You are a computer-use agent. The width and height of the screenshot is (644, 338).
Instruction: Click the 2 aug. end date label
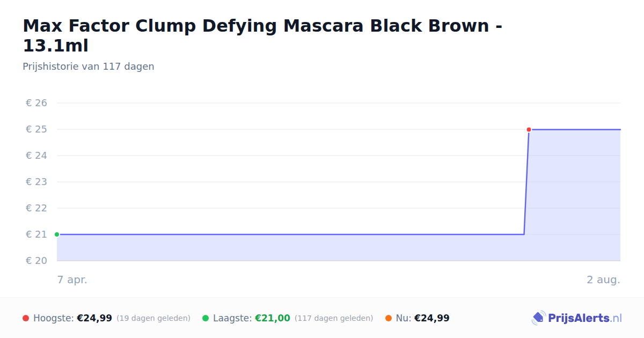pyautogui.click(x=603, y=280)
